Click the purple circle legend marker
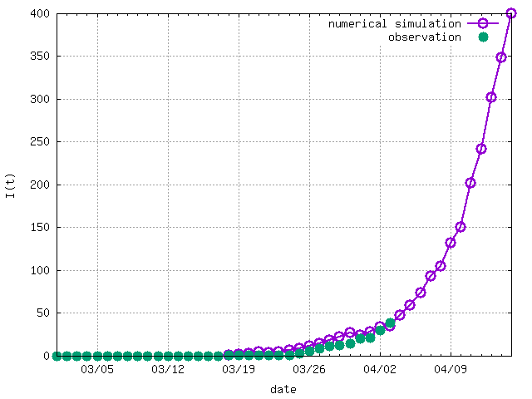The height and width of the screenshot is (399, 532). 483,23
